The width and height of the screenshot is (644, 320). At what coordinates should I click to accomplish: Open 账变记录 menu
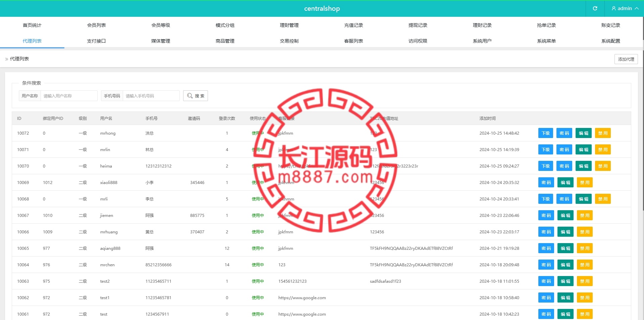(x=611, y=25)
